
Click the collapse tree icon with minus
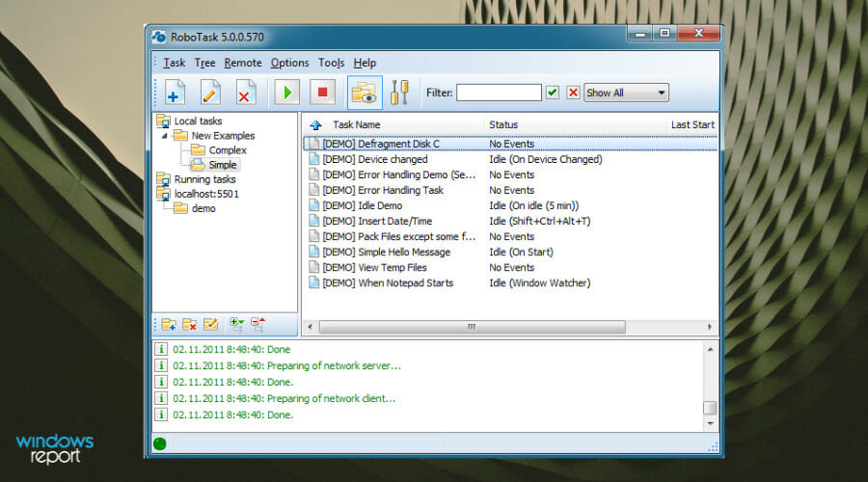pos(258,325)
